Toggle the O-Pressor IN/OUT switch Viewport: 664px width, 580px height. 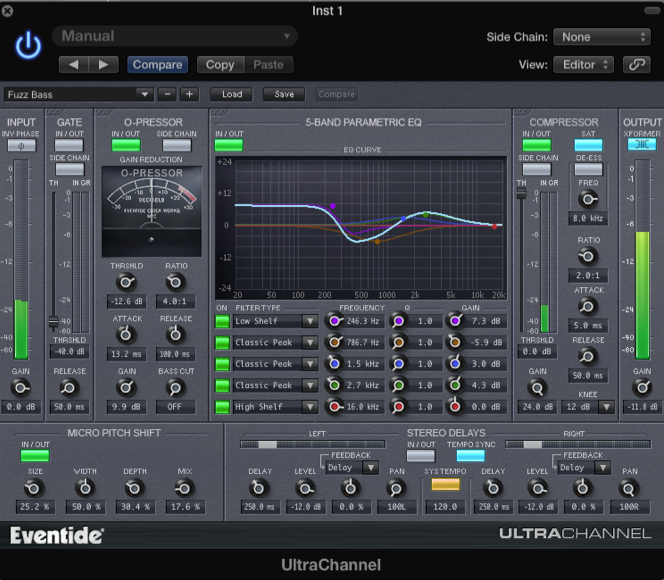tap(126, 146)
